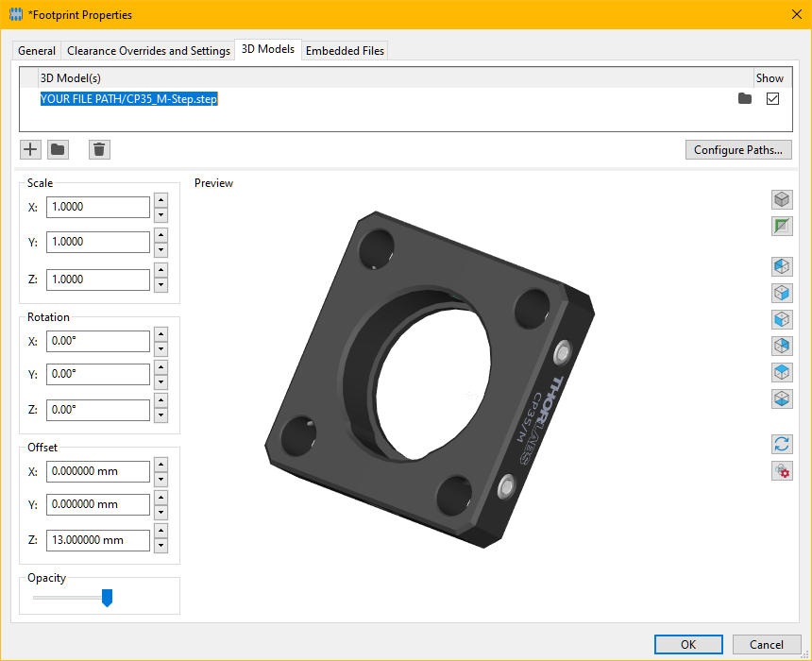This screenshot has width=812, height=661.
Task: Delete the selected 3D model
Action: [99, 149]
